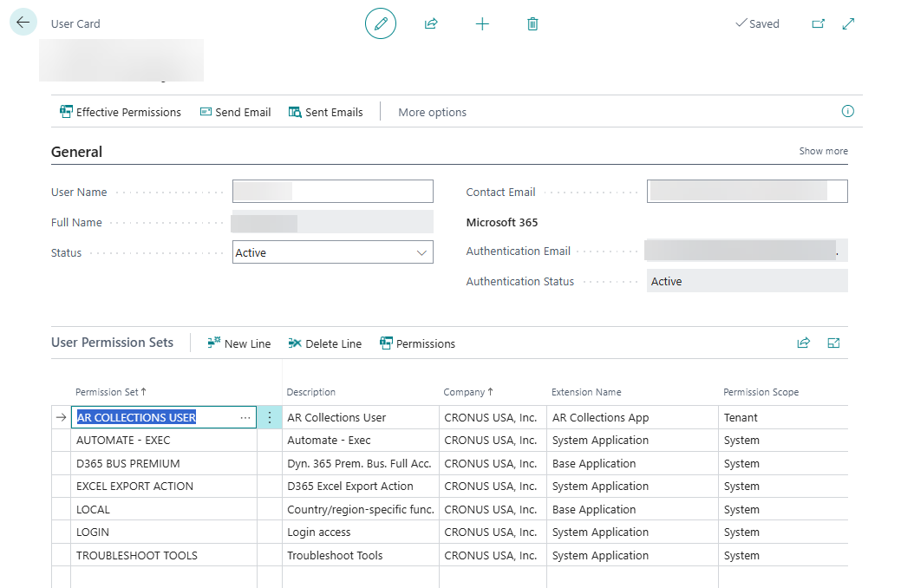Click the share icon in the top toolbar
The height and width of the screenshot is (588, 914).
point(431,23)
